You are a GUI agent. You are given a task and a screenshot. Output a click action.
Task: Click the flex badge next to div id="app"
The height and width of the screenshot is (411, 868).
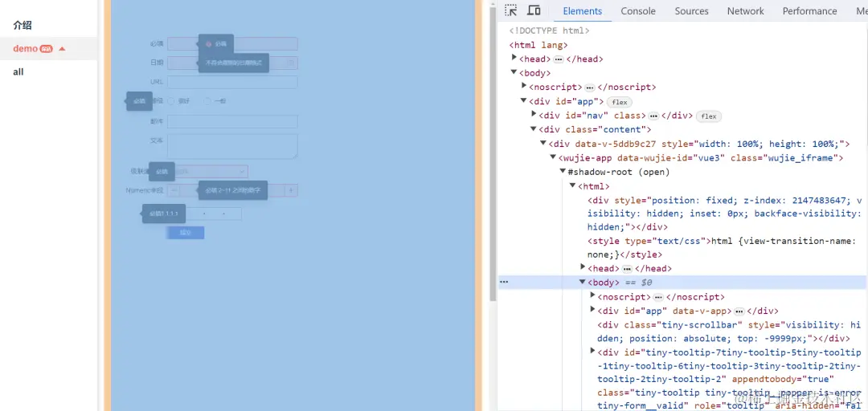[620, 102]
